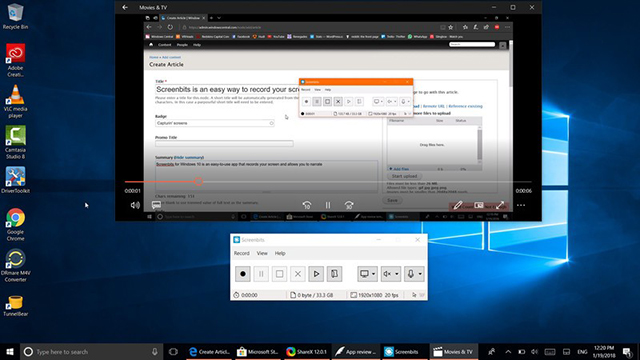Open subtitles and captions menu in player
Viewport: 640px width, 360px height.
(156, 205)
